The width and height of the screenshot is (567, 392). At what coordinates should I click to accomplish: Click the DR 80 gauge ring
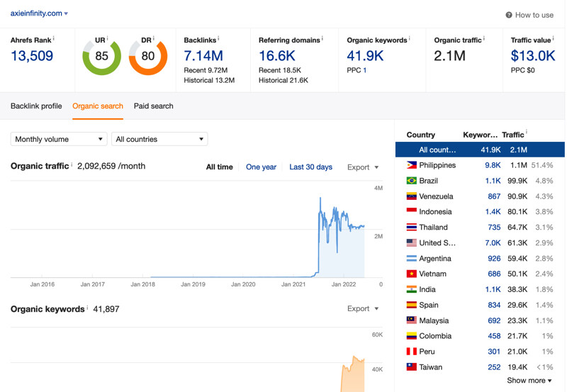click(x=148, y=57)
